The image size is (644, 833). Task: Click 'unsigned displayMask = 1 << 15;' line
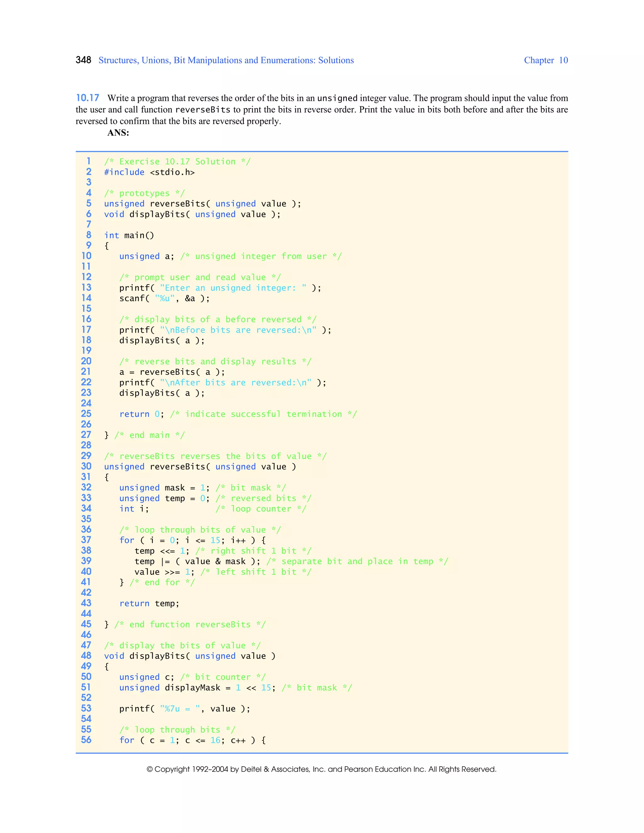[x=236, y=688]
